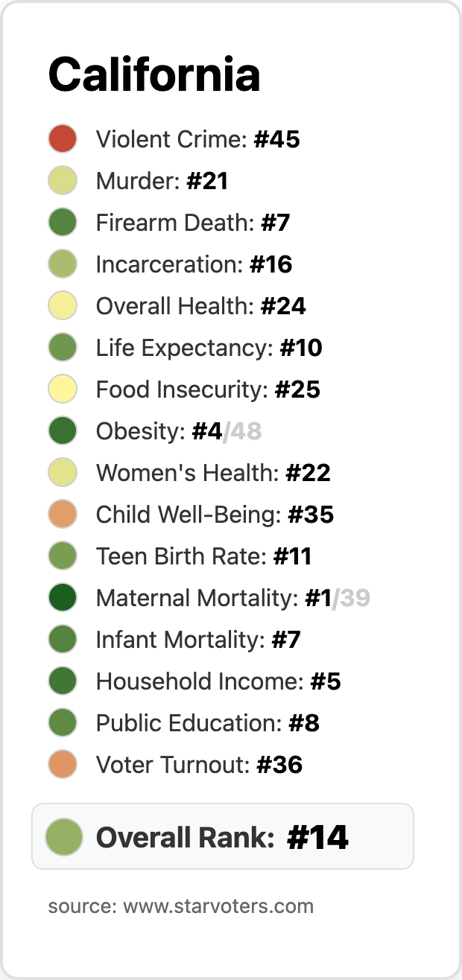This screenshot has width=462, height=980.
Task: Select the Firearm Death green dot
Action: [x=63, y=223]
